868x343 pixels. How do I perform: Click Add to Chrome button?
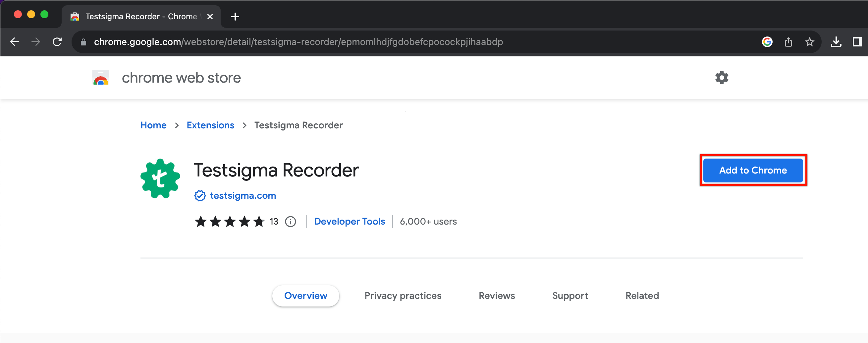pyautogui.click(x=753, y=170)
